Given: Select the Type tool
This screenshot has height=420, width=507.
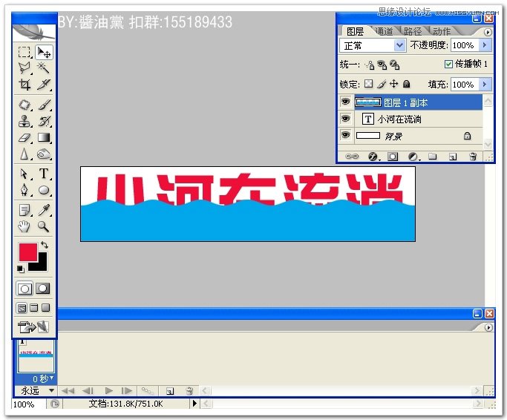Looking at the screenshot, I should point(44,174).
